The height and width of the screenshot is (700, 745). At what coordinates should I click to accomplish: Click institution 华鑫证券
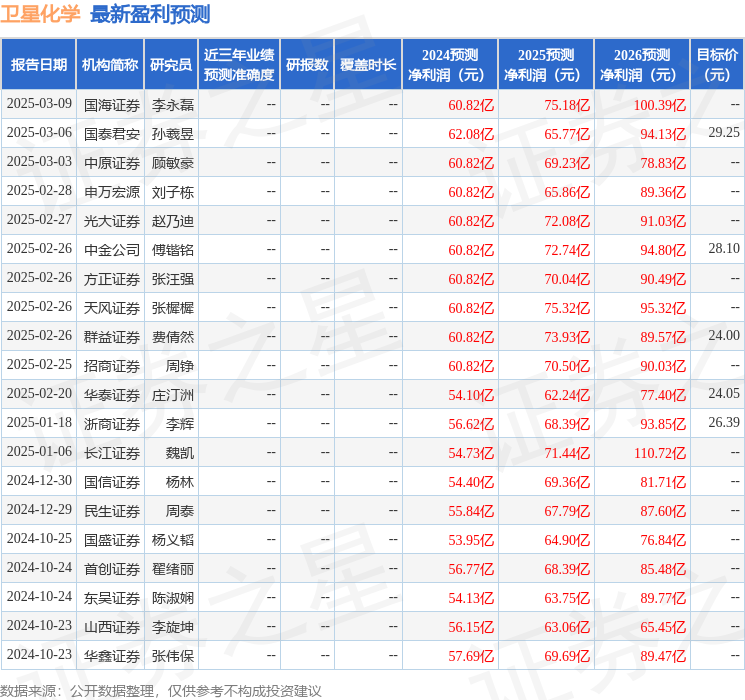point(112,656)
